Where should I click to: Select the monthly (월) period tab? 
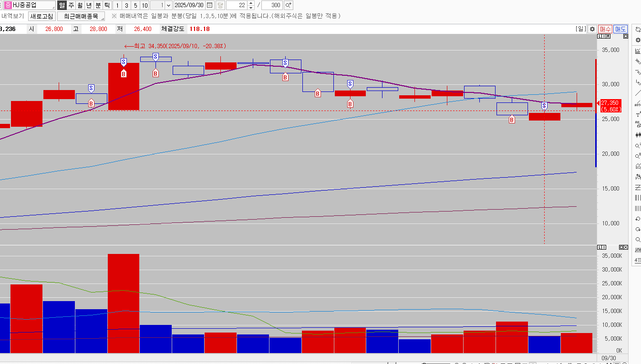coord(80,5)
